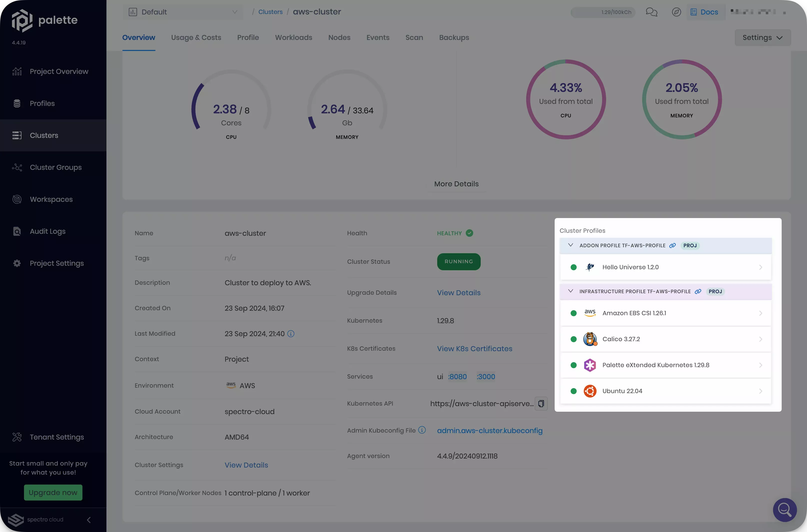807x532 pixels.
Task: Expand the Calico 3.27.2 pack row
Action: (760, 339)
